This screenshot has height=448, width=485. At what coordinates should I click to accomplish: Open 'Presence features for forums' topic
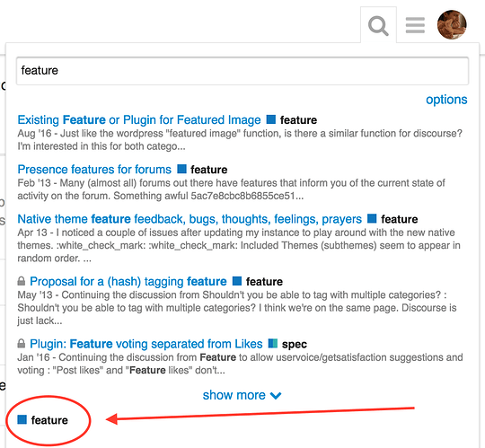(94, 170)
